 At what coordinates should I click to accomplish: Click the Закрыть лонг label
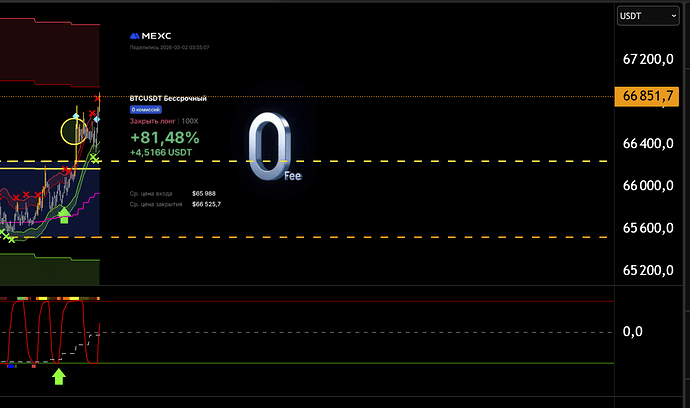152,121
